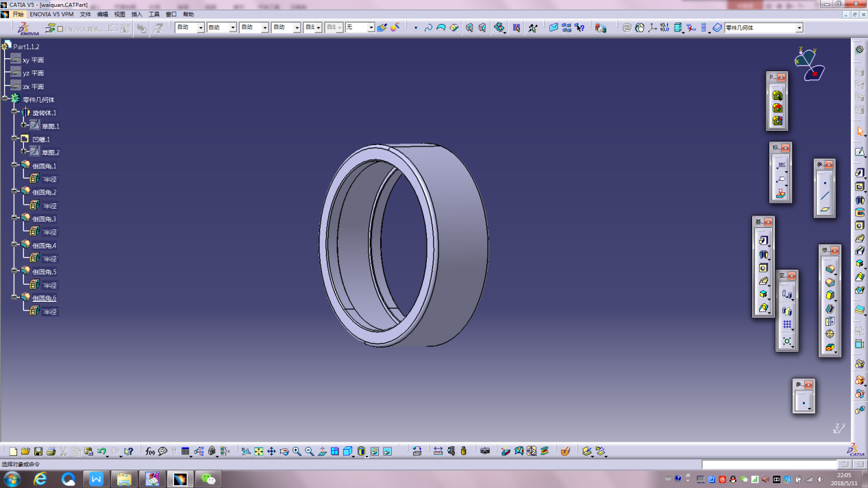Select the Fit All In view icon

259,452
